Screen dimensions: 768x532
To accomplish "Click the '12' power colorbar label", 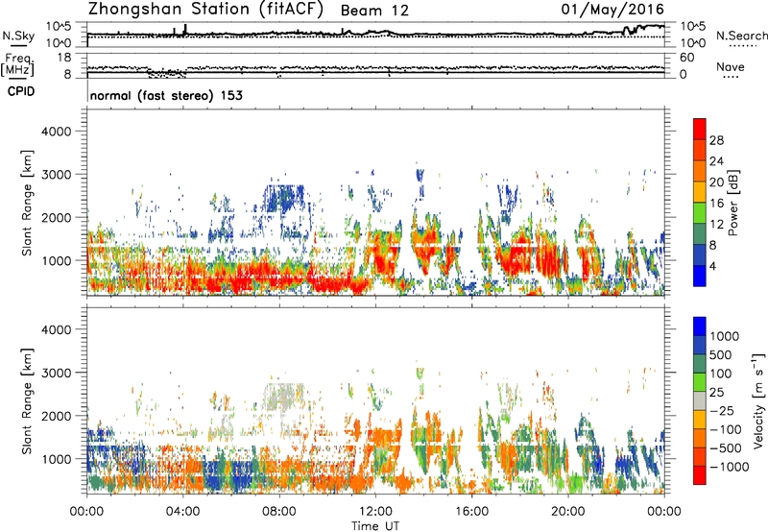I will (x=716, y=225).
